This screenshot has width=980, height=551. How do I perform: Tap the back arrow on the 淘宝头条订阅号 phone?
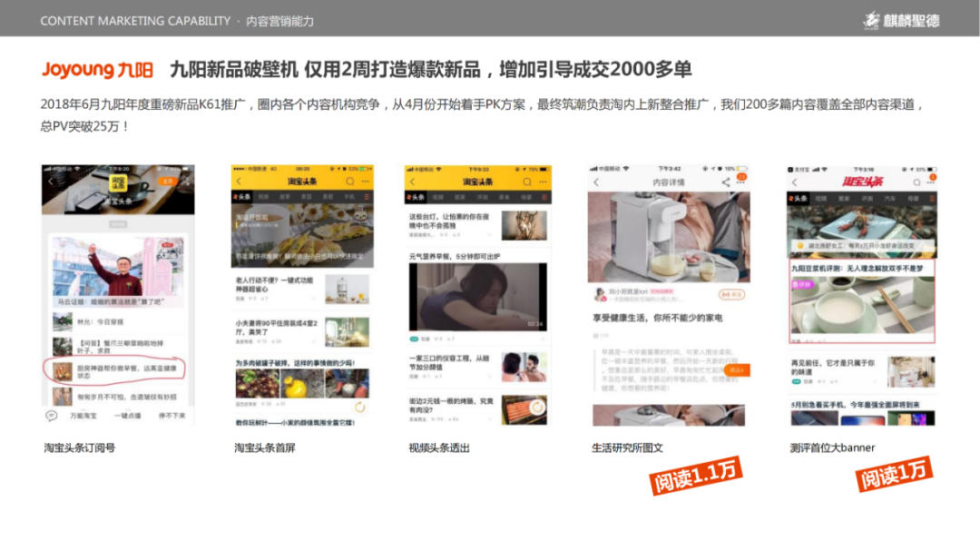point(51,182)
